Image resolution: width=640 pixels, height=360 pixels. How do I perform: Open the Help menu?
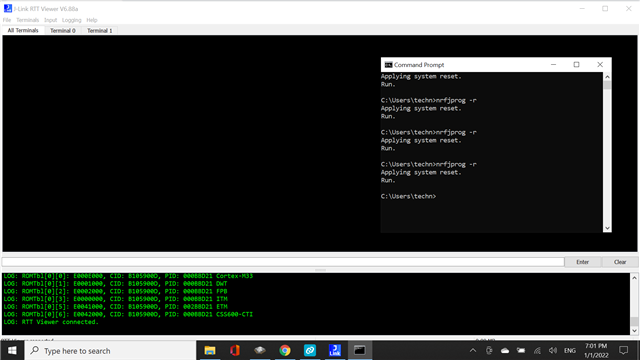[x=92, y=20]
